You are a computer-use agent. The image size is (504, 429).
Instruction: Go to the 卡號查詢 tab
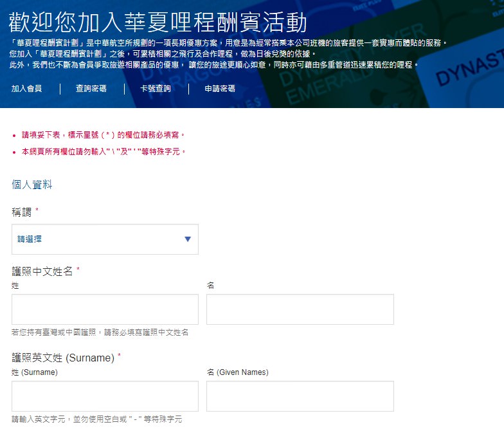pos(156,89)
